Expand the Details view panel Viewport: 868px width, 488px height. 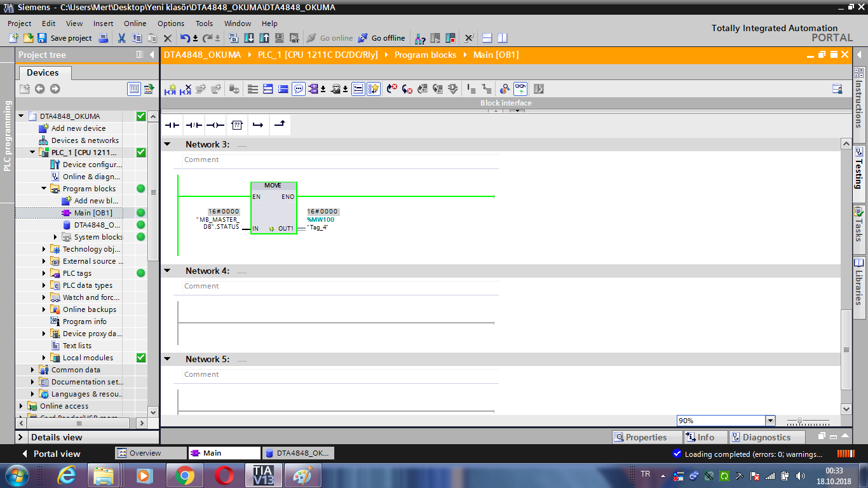[21, 437]
